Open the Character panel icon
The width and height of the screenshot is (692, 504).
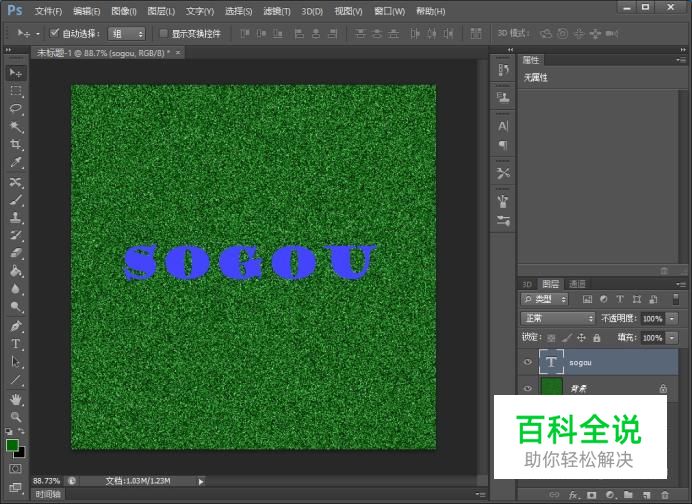[x=503, y=126]
